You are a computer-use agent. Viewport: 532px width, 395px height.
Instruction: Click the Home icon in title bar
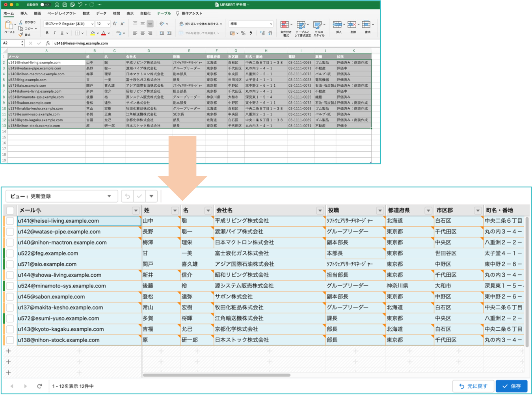pyautogui.click(x=57, y=5)
